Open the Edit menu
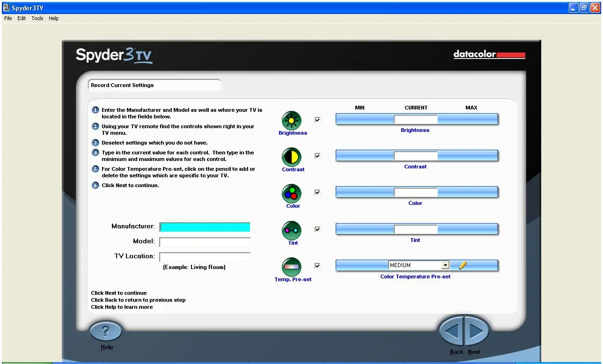Image resolution: width=603 pixels, height=364 pixels. coord(22,18)
